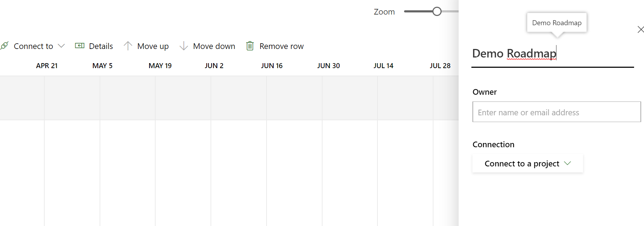
Task: Select the Demo Roadmap title text
Action: click(x=514, y=53)
